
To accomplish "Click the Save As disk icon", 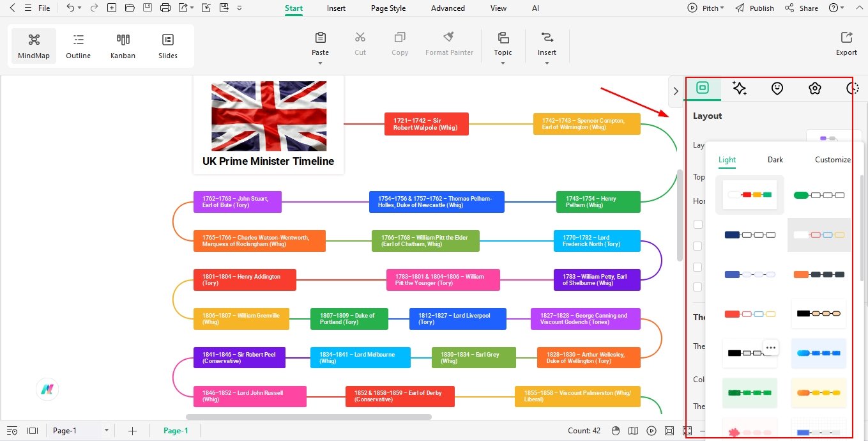I will pyautogui.click(x=224, y=8).
